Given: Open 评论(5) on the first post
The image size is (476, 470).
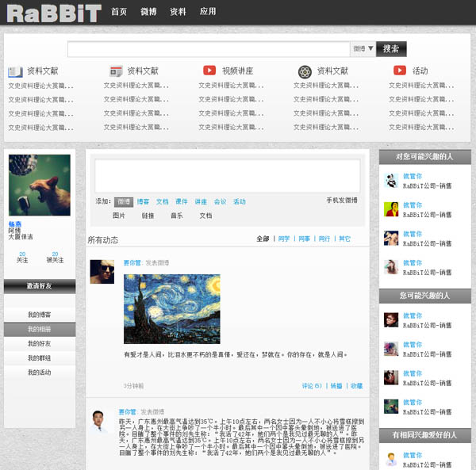Looking at the screenshot, I should pos(312,386).
